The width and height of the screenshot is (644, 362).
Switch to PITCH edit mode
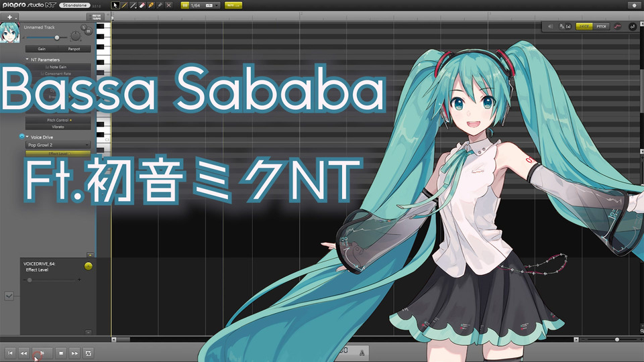601,26
